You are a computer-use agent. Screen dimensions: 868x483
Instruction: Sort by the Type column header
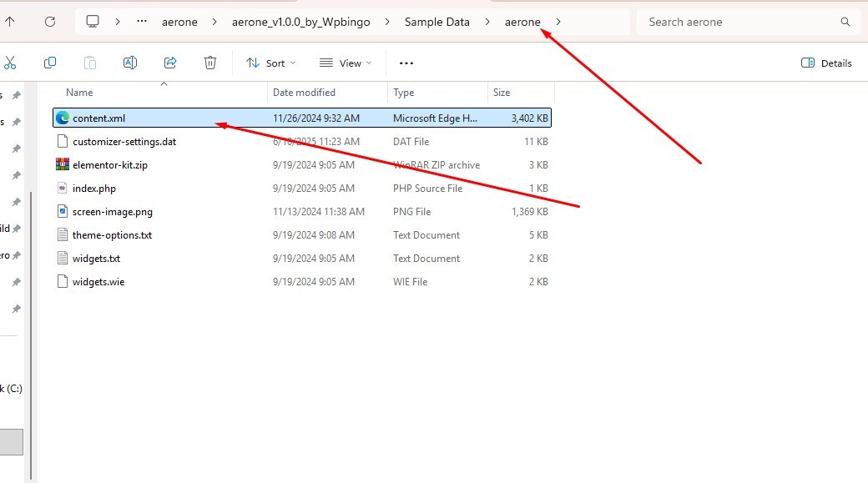[x=404, y=93]
